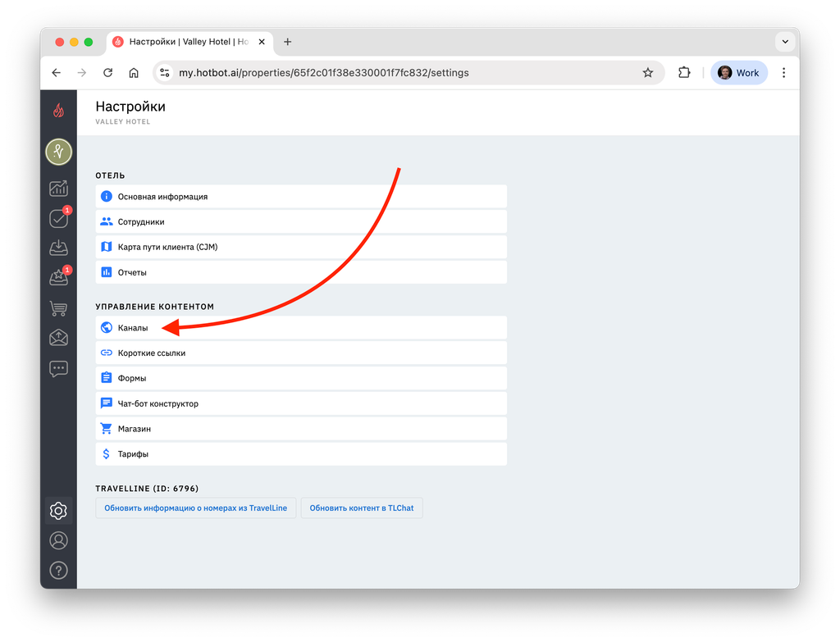Click the map icon beside Карта пути клиента
This screenshot has width=840, height=642.
[x=106, y=247]
